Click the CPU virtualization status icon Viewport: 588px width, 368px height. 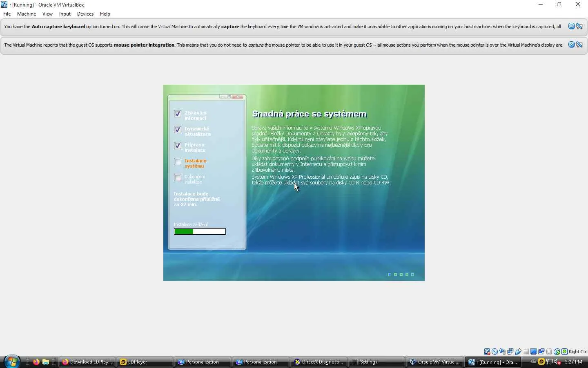[x=549, y=352]
